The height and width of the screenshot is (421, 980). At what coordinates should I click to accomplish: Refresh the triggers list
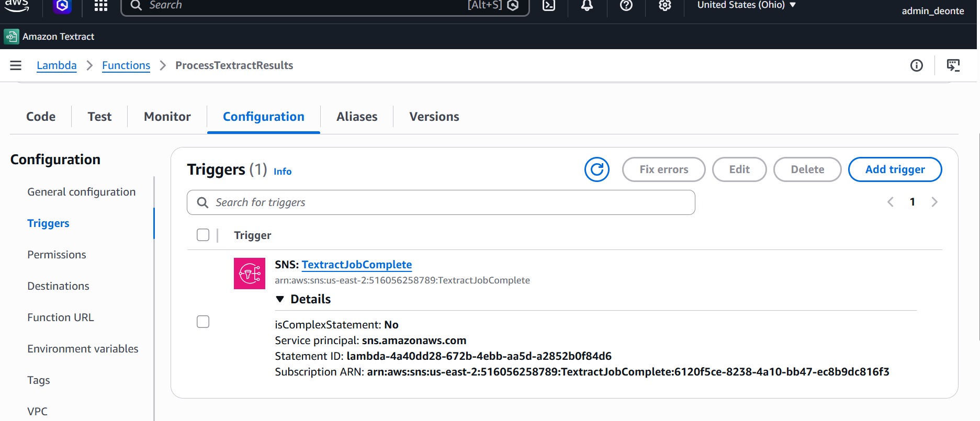coord(597,169)
